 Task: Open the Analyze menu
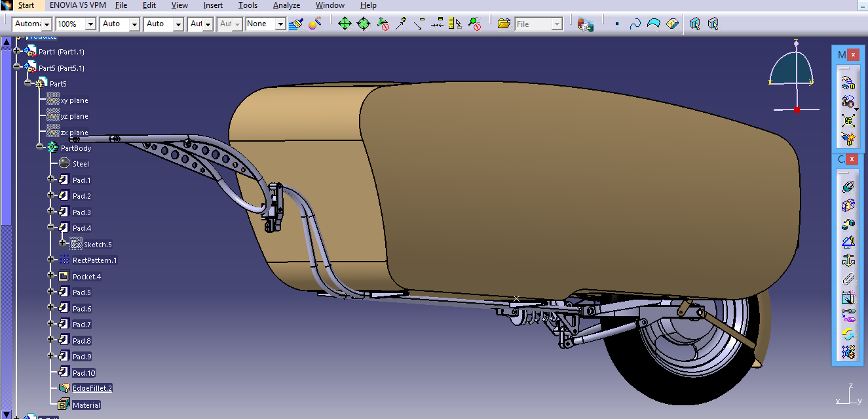286,5
